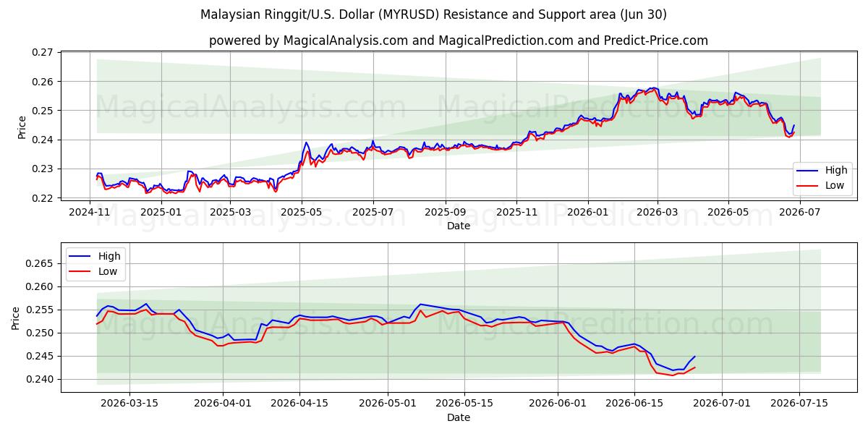Image resolution: width=868 pixels, height=434 pixels.
Task: Click the 'Price' axis label of top chart
Action: pos(22,127)
